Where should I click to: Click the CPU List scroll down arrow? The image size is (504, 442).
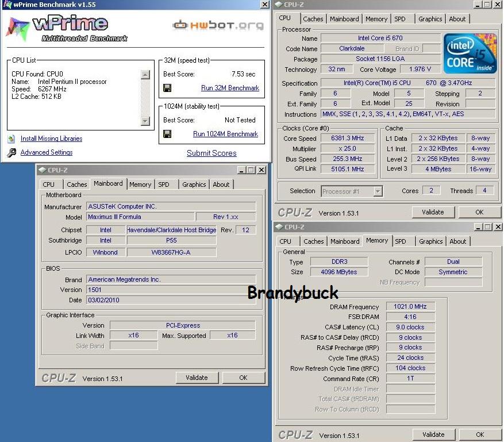tap(145, 121)
